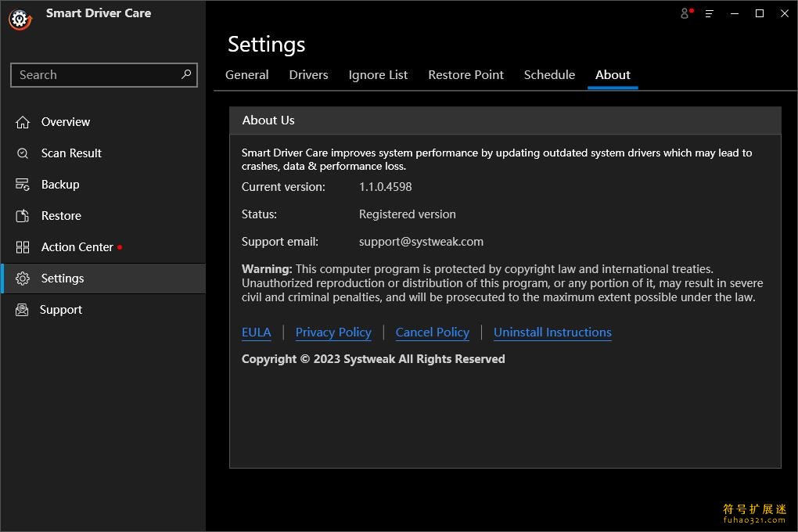This screenshot has height=532, width=798.
Task: Open the hamburger menu icon
Action: click(709, 14)
